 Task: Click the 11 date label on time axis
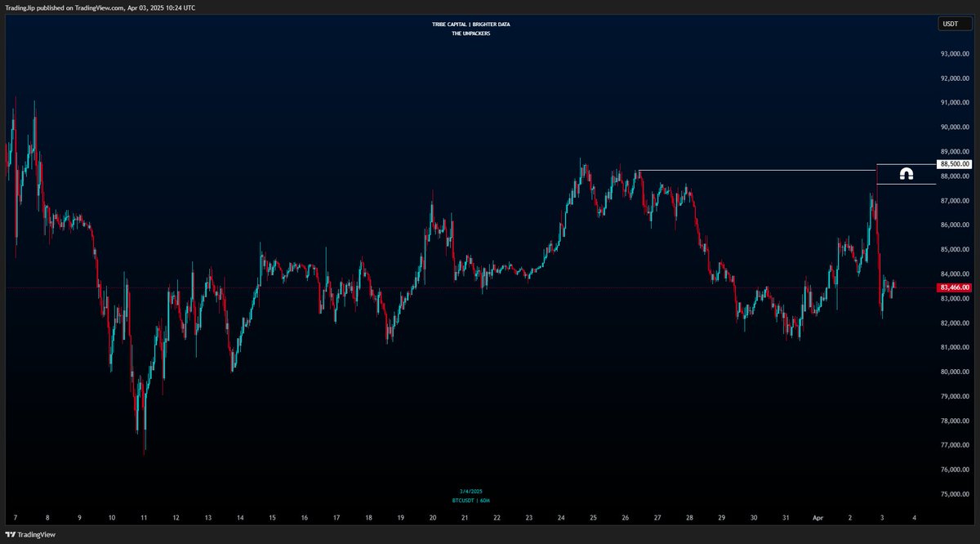pyautogui.click(x=143, y=518)
